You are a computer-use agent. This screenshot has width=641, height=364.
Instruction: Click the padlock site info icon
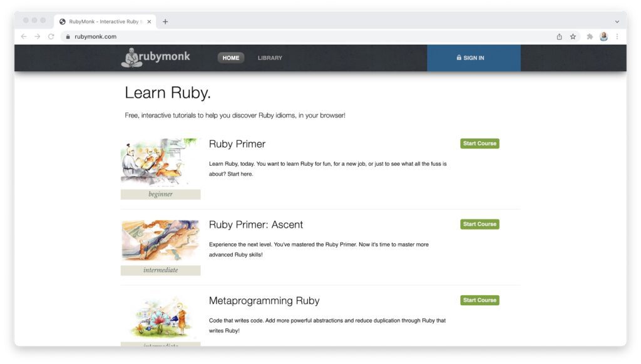pos(68,36)
